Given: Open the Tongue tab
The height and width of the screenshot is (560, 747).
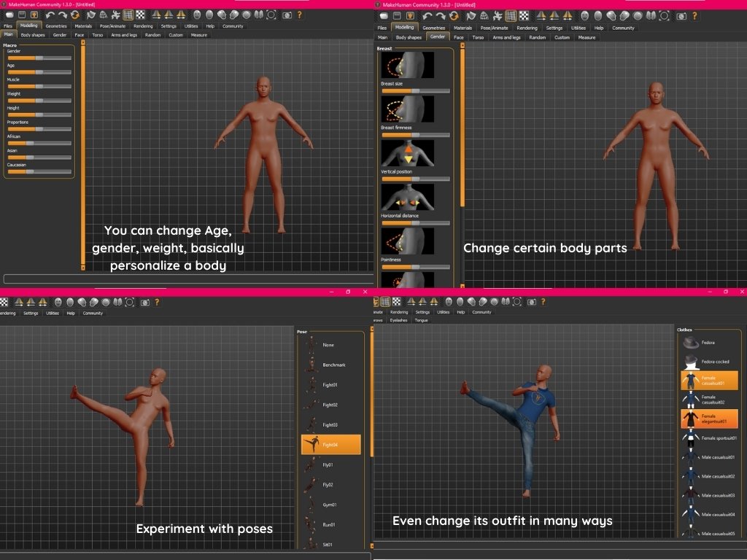Looking at the screenshot, I should pyautogui.click(x=421, y=320).
